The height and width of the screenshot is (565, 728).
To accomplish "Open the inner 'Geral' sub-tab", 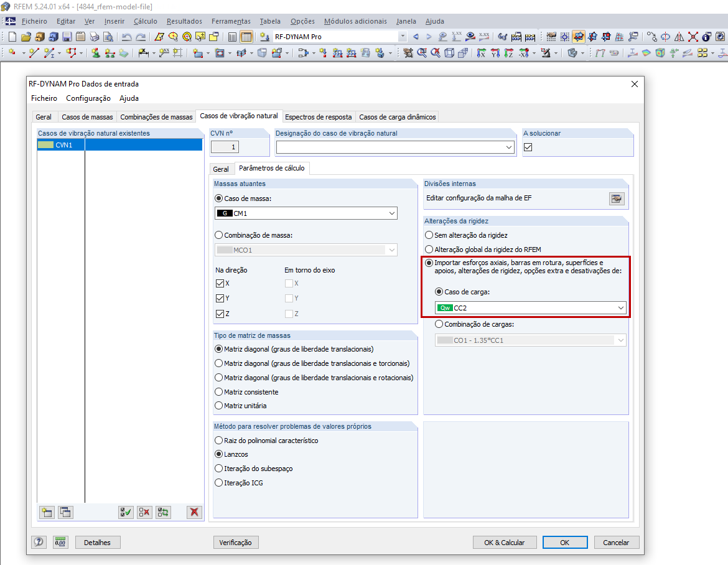I will [221, 169].
